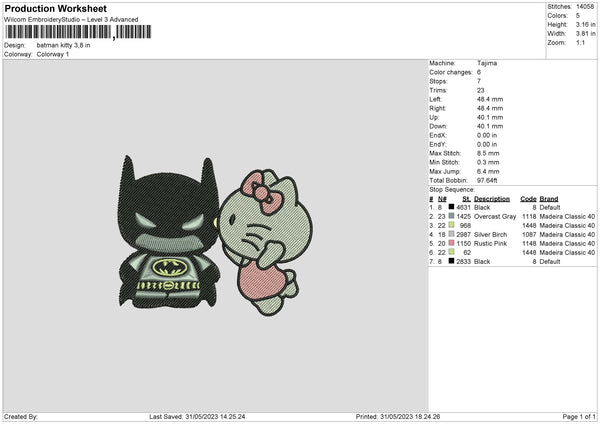Click the 'Created By:' footer label
The height and width of the screenshot is (424, 600).
(21, 416)
